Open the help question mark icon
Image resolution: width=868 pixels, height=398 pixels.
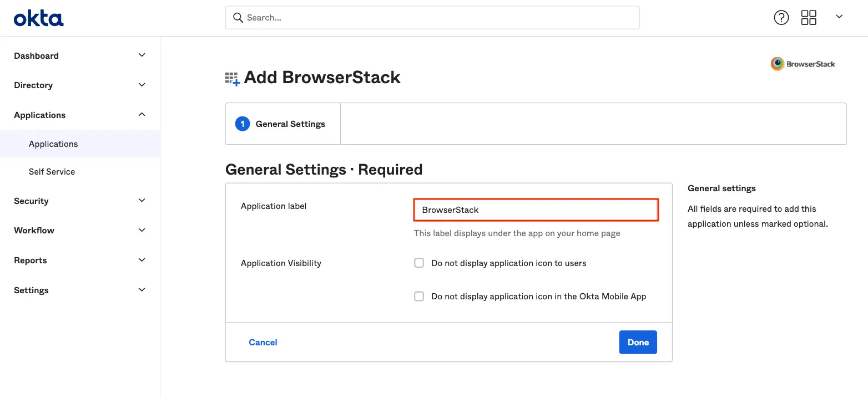781,18
